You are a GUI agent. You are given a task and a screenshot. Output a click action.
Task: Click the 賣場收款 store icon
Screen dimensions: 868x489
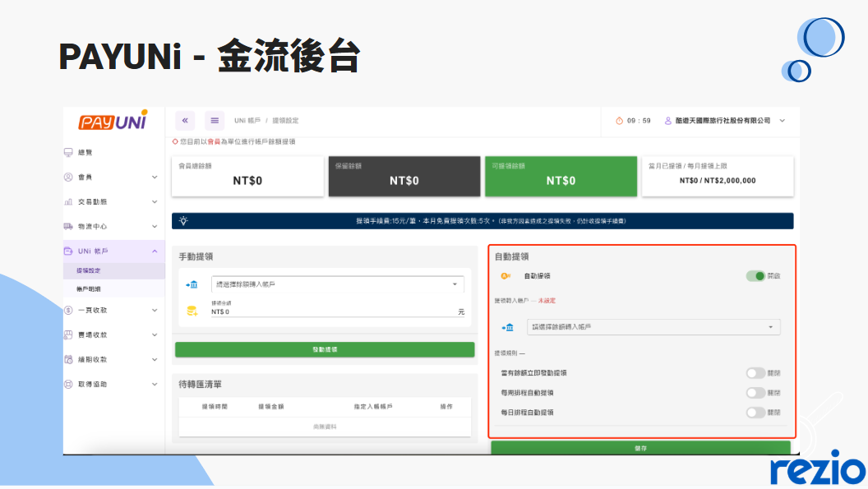(68, 334)
